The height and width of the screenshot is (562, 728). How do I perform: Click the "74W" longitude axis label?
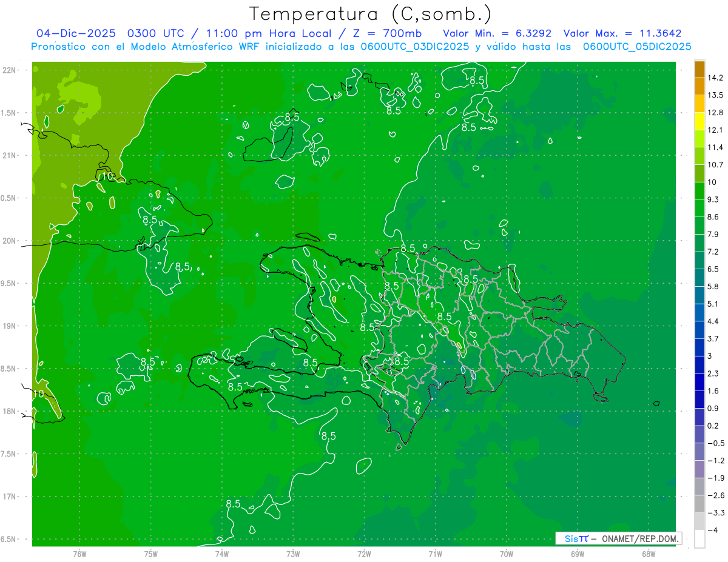(x=222, y=554)
